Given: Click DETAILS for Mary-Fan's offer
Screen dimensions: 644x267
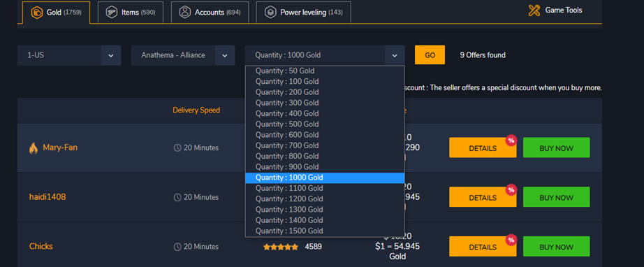Looking at the screenshot, I should pyautogui.click(x=483, y=148).
